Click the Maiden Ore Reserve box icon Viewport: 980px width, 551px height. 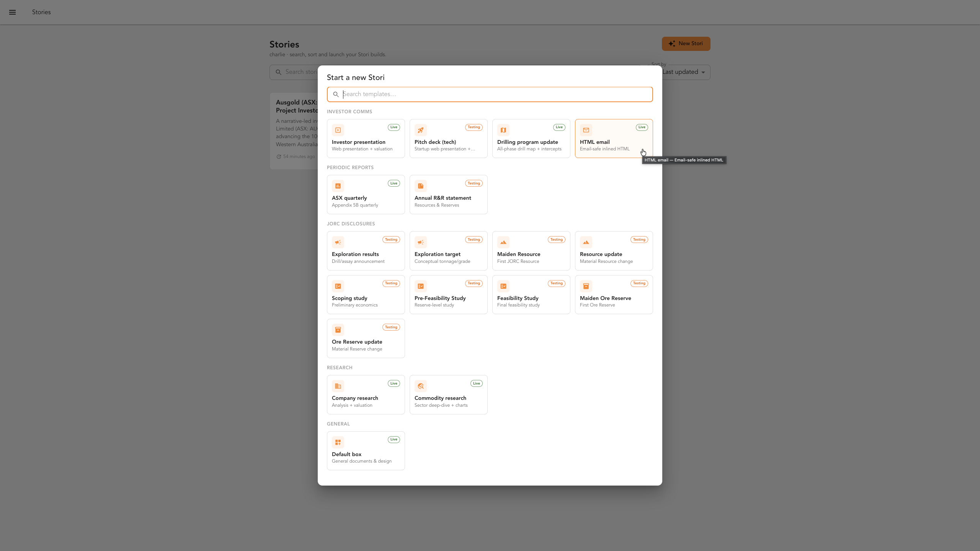[x=586, y=286]
